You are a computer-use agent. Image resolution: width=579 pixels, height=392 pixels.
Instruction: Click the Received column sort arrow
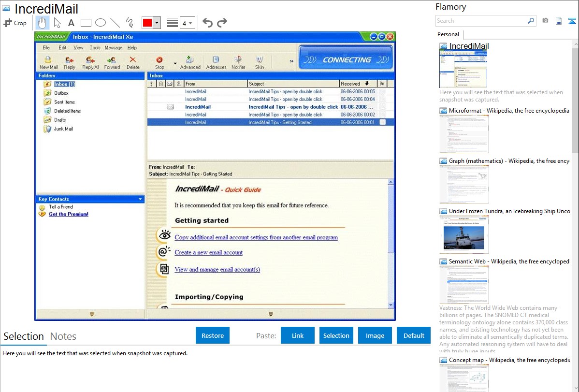pyautogui.click(x=367, y=84)
